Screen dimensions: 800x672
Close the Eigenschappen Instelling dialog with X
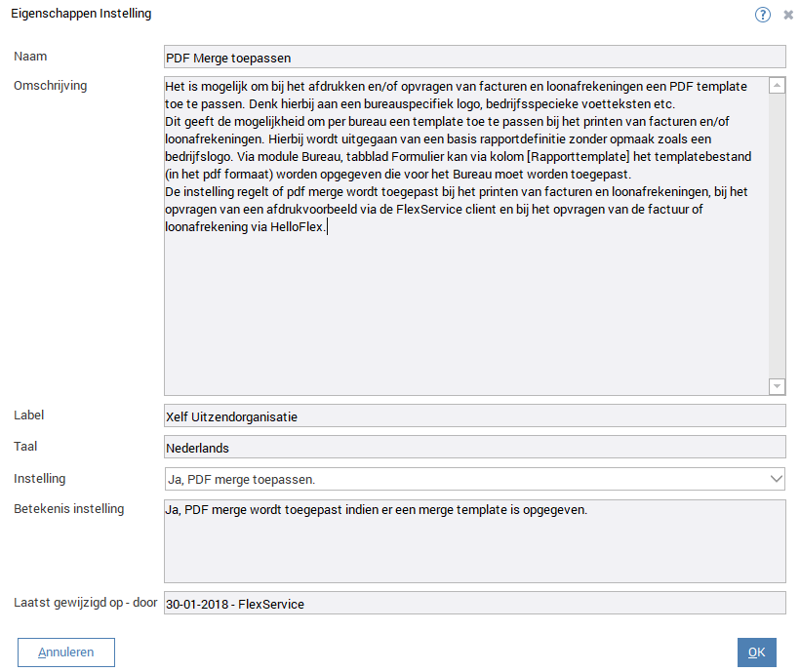(x=788, y=16)
